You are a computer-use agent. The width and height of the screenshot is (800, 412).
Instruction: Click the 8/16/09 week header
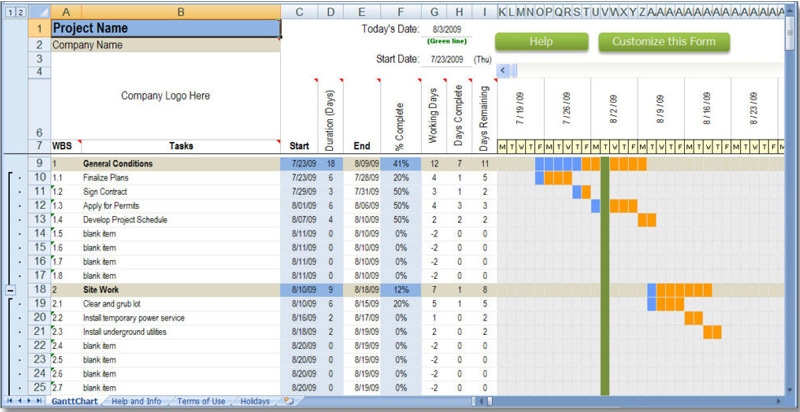(x=707, y=109)
